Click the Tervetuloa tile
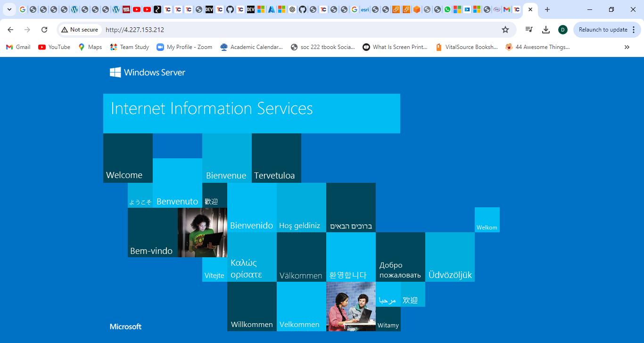The height and width of the screenshot is (343, 644). click(x=276, y=158)
